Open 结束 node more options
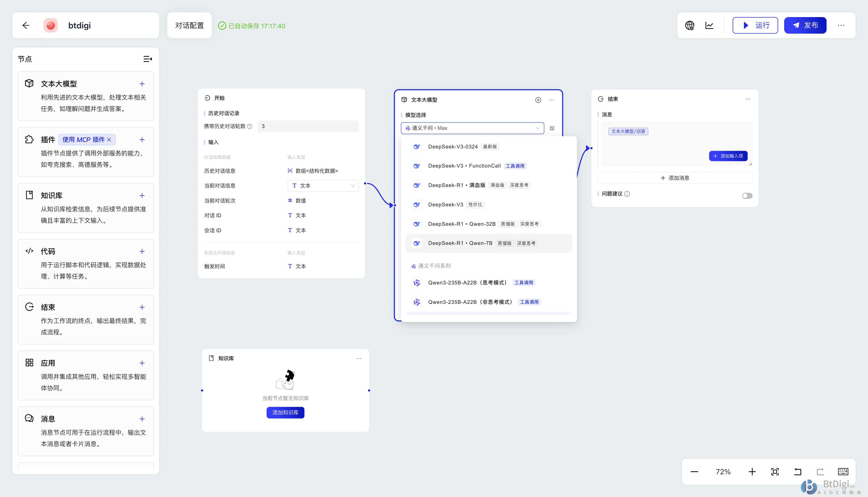Viewport: 868px width, 497px height. point(748,99)
